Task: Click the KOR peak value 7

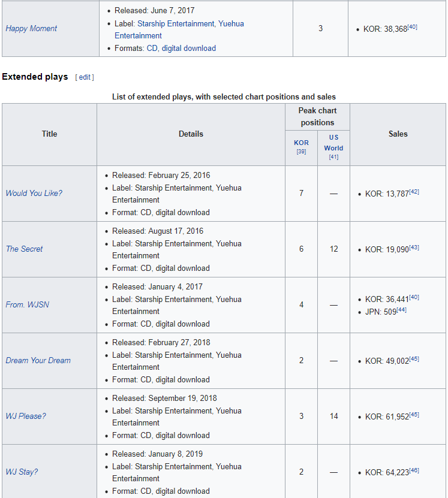Action: click(x=301, y=194)
